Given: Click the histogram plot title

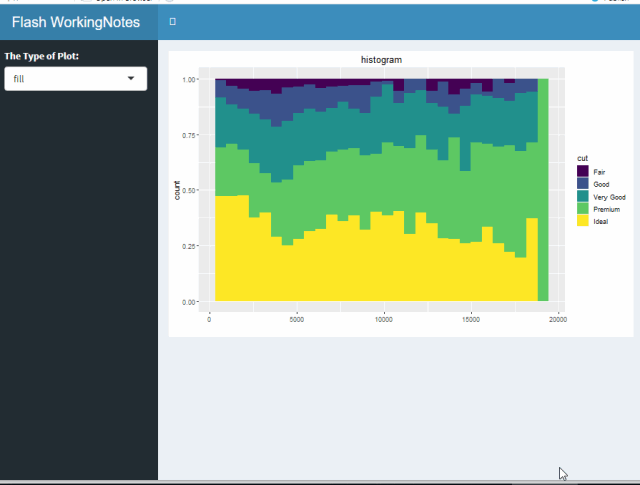Looking at the screenshot, I should click(x=381, y=60).
